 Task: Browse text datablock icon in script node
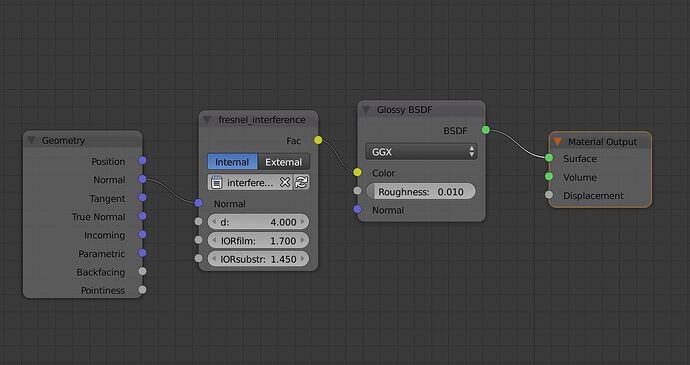coord(216,182)
